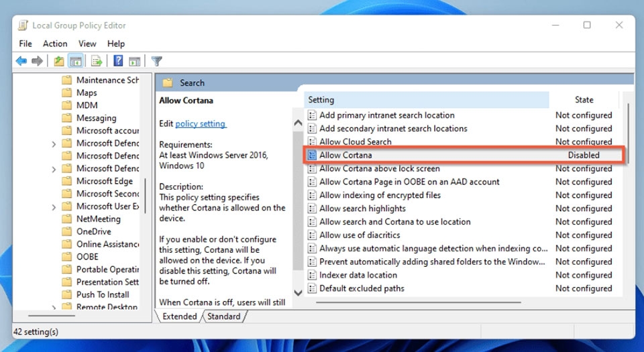The height and width of the screenshot is (352, 644).
Task: Click the description pane scroll down arrow
Action: (298, 292)
